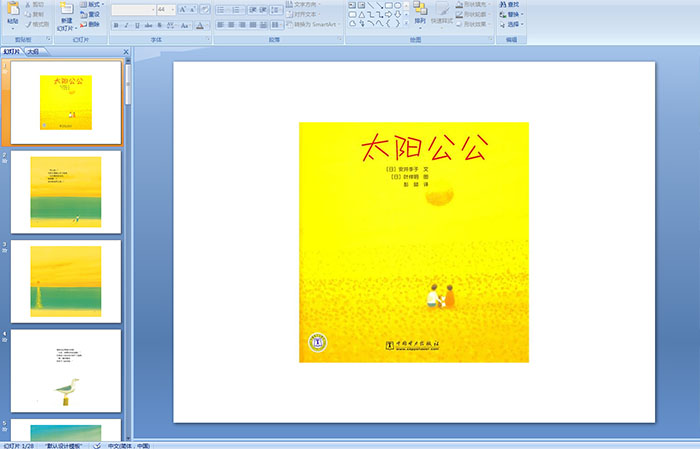Switch to the Slides (幻灯片) pane tab
Viewport: 700px width, 449px height.
(x=12, y=52)
